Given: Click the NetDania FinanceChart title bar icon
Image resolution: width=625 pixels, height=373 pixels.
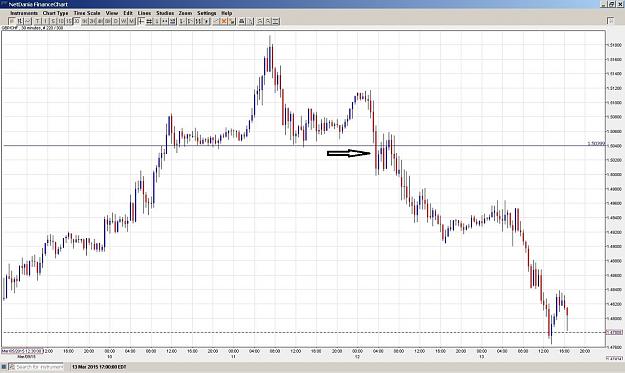Looking at the screenshot, I should [4, 4].
